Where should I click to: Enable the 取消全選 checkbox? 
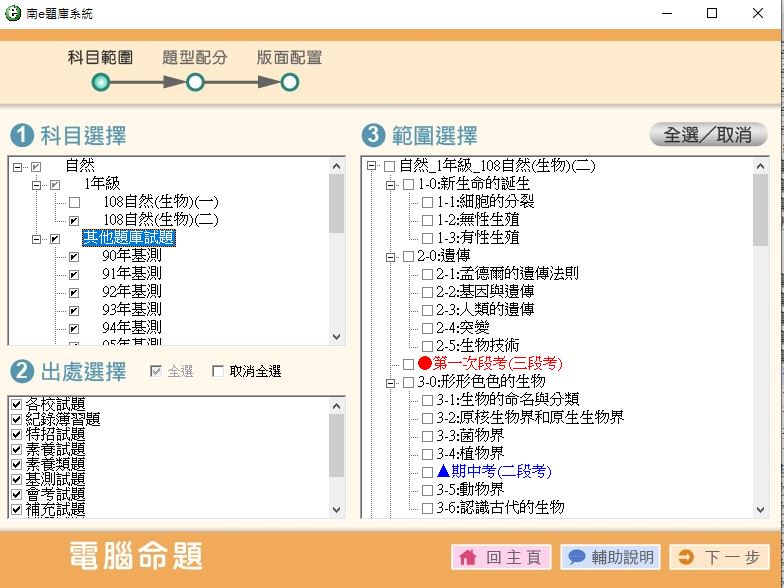click(x=218, y=372)
